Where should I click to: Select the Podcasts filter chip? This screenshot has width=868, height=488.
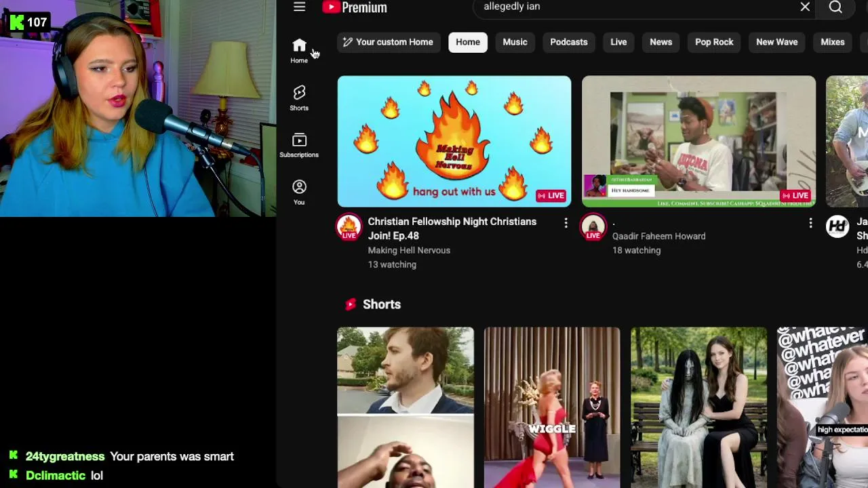pos(569,42)
